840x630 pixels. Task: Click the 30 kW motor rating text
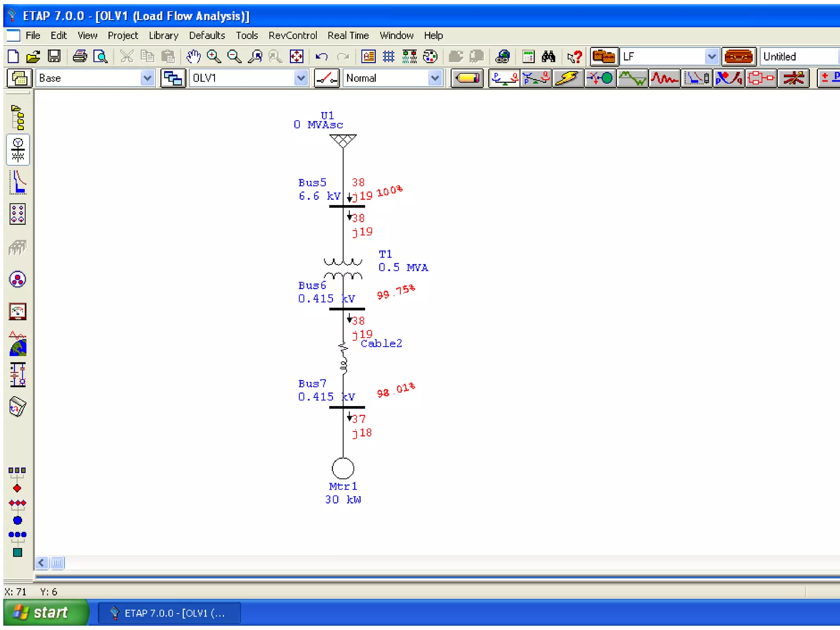click(343, 500)
